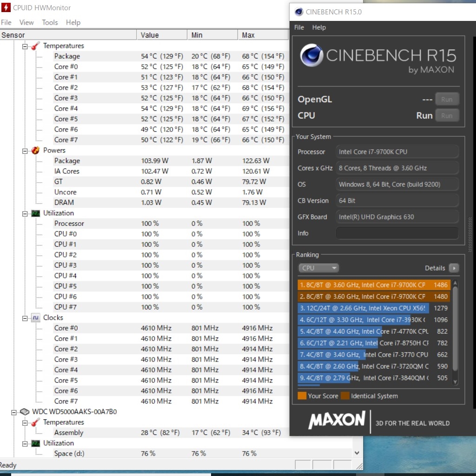Click the green chip icon beside CPU Utilization
Image resolution: width=476 pixels, height=476 pixels.
35,213
